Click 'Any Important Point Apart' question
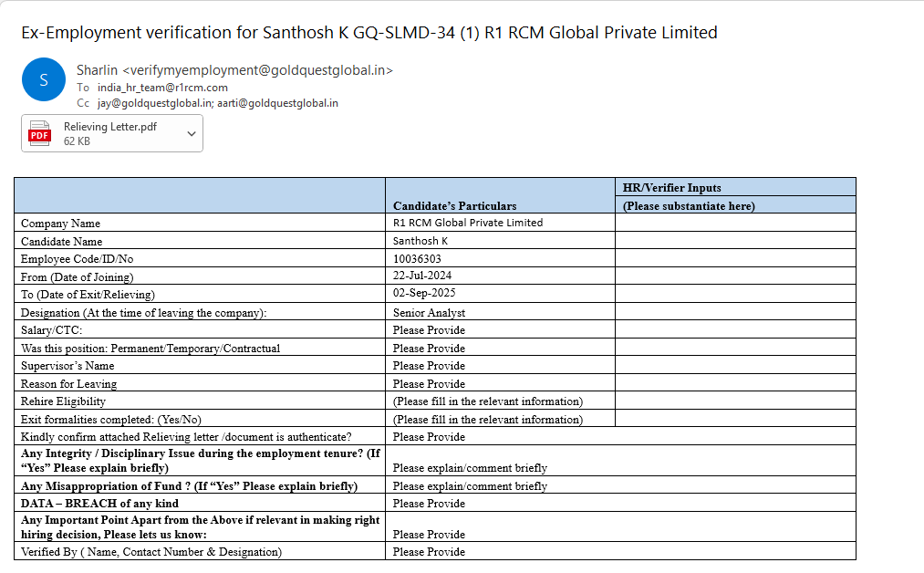Screen dimensions: 924x573 click(x=201, y=527)
